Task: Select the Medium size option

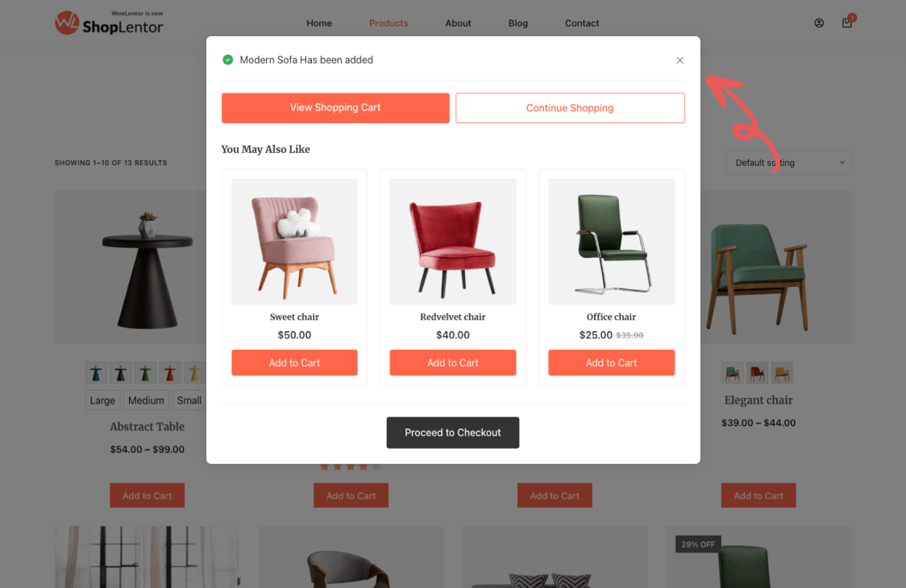Action: [x=146, y=400]
